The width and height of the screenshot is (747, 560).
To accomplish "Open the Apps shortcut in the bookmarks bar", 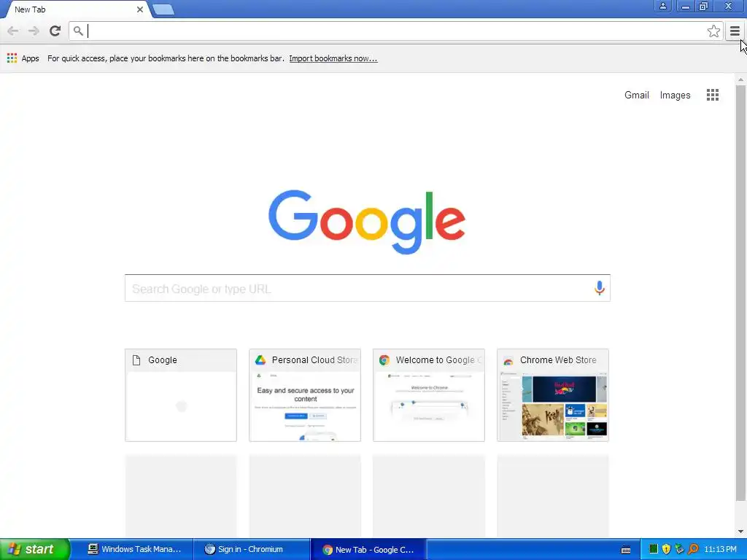I will click(23, 58).
